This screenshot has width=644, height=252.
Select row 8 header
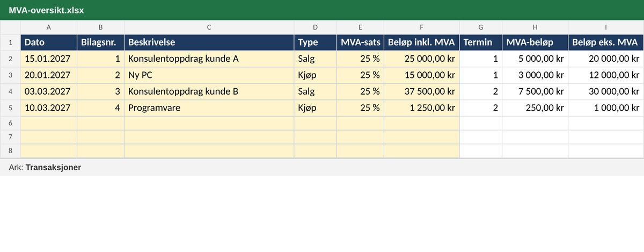click(x=10, y=151)
